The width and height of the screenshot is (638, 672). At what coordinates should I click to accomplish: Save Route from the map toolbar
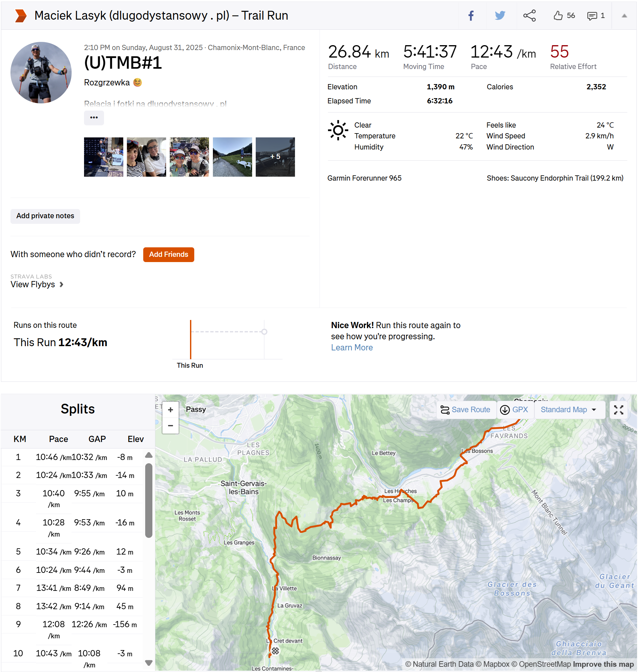[x=465, y=410]
